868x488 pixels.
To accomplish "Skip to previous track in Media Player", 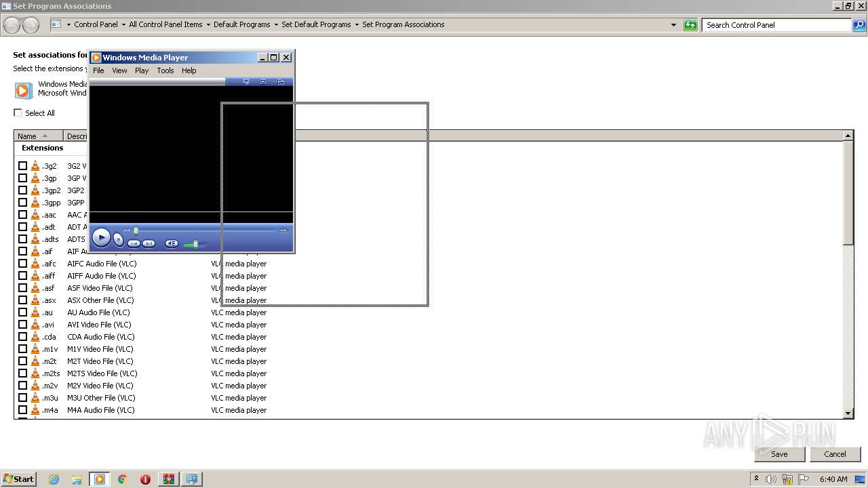I will (134, 243).
